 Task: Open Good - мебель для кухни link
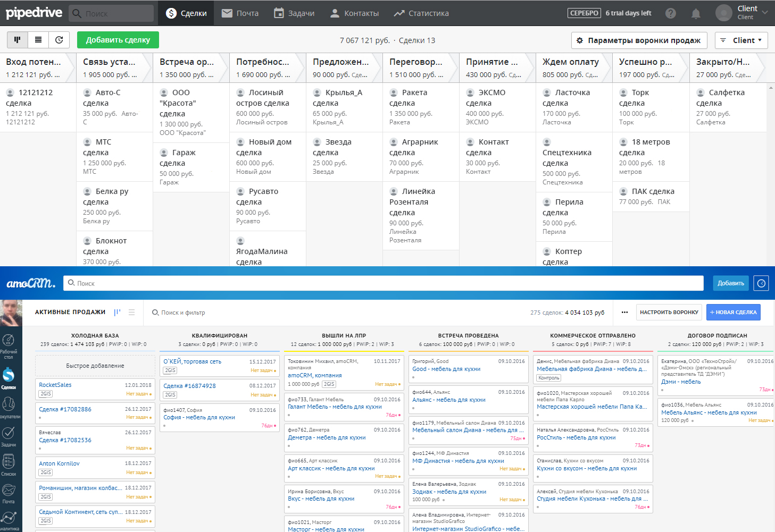click(446, 369)
